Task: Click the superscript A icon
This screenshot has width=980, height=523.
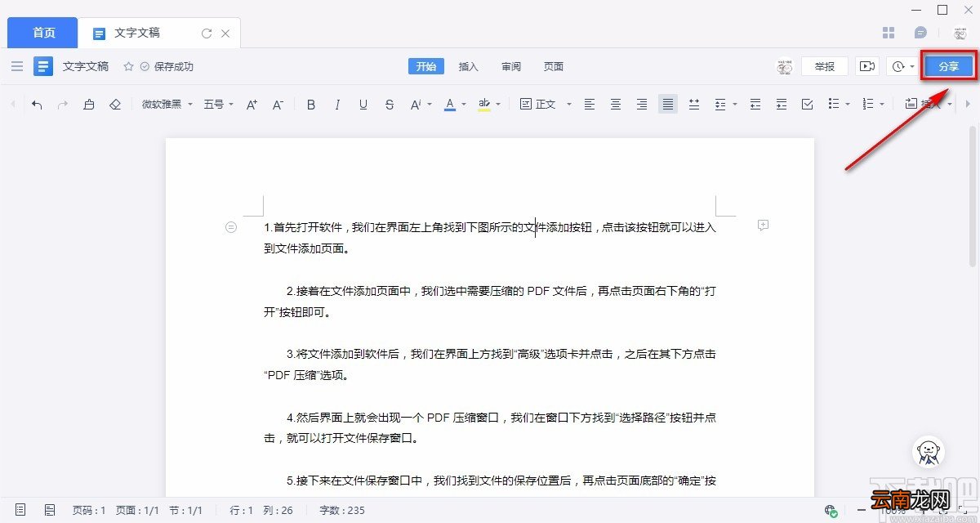Action: pos(414,105)
